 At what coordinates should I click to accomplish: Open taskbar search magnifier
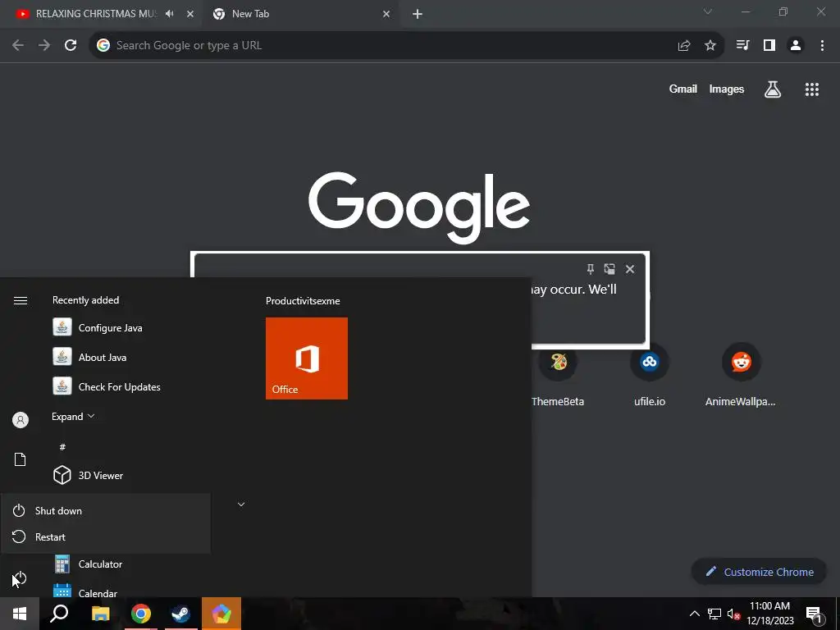[59, 614]
